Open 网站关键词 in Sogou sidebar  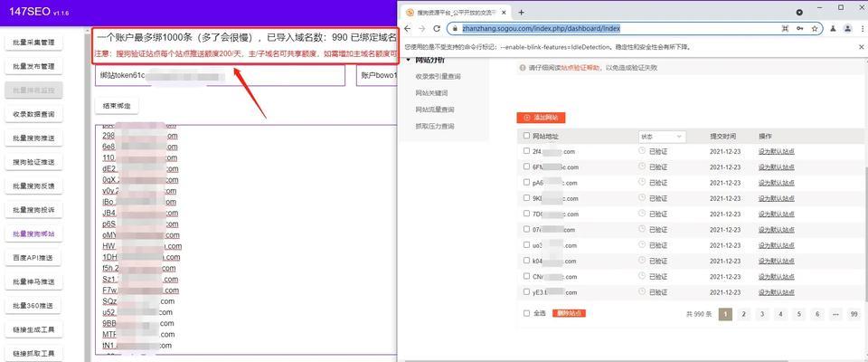pyautogui.click(x=431, y=93)
